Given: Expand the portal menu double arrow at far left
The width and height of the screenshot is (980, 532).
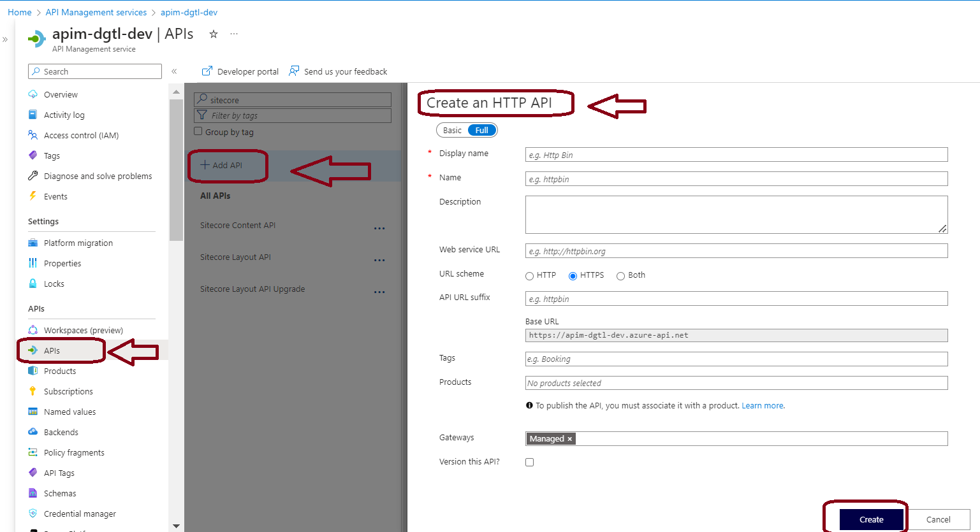Looking at the screenshot, I should [5, 40].
